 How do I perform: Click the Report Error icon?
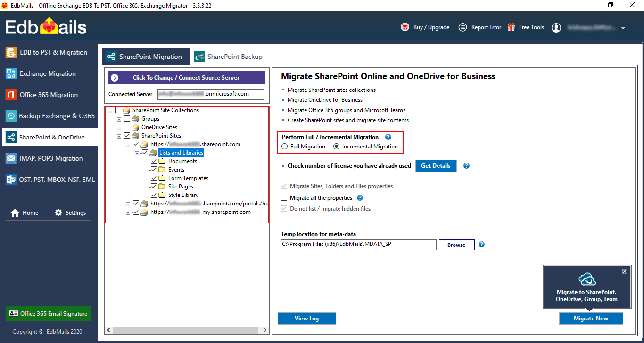point(463,27)
